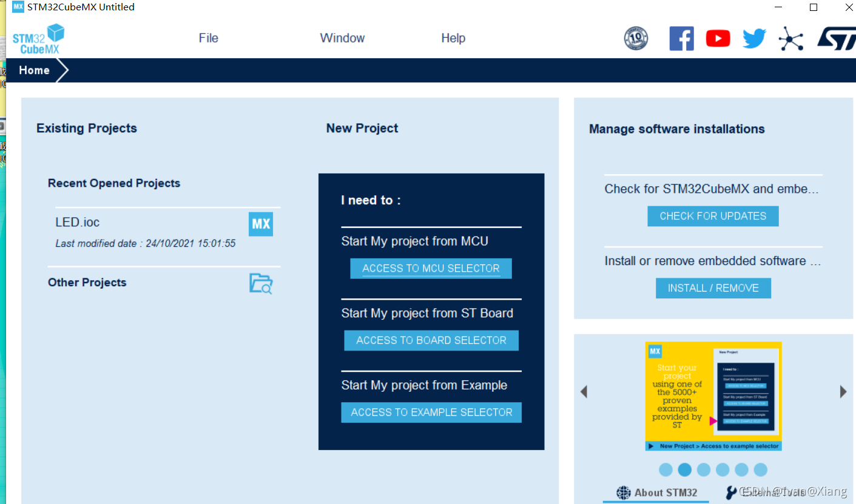856x504 pixels.
Task: Show next carousel slide with right arrow
Action: [x=843, y=392]
